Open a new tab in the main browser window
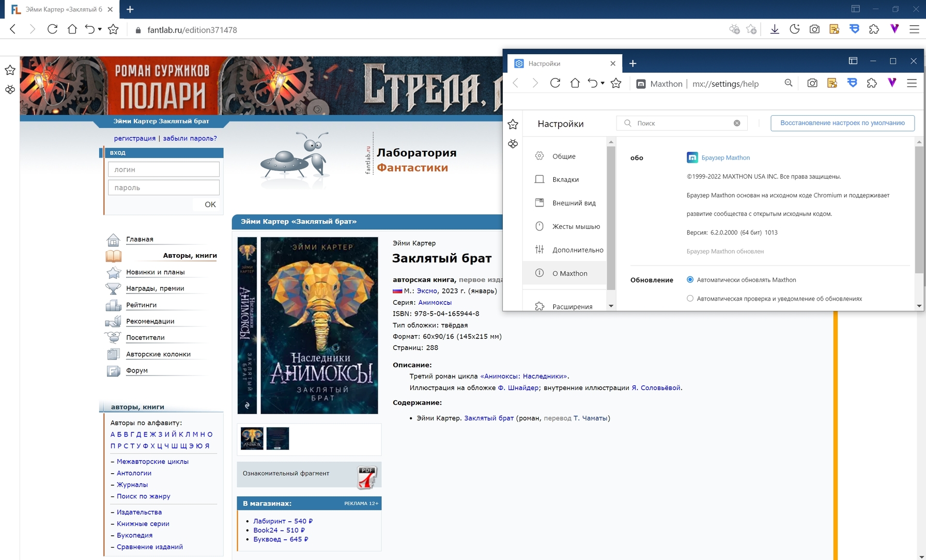This screenshot has height=560, width=926. [130, 9]
